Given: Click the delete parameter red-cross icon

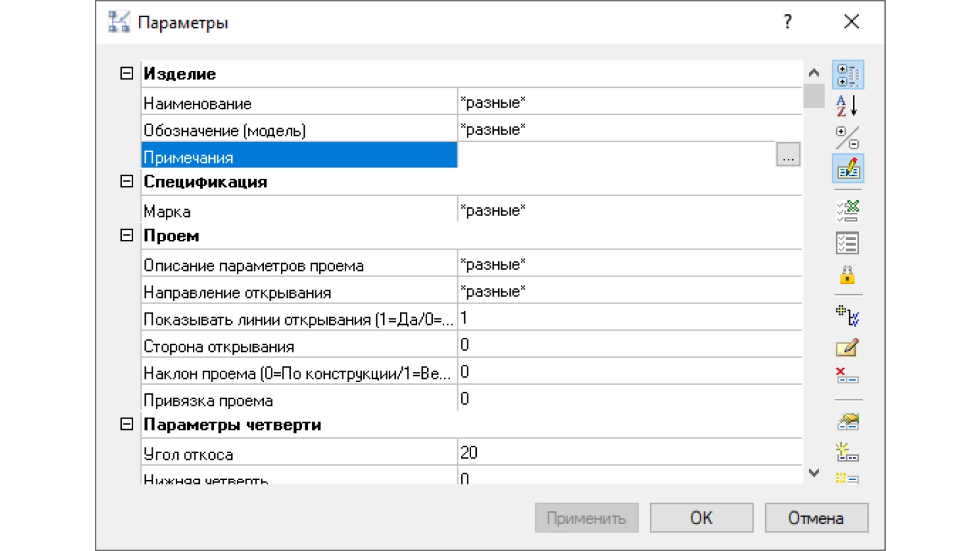Looking at the screenshot, I should point(847,376).
